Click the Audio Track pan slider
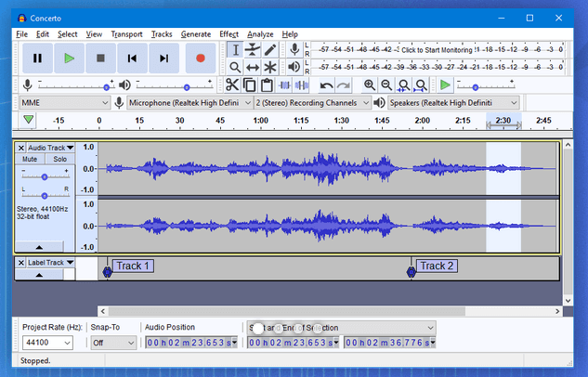This screenshot has height=377, width=588. (44, 194)
